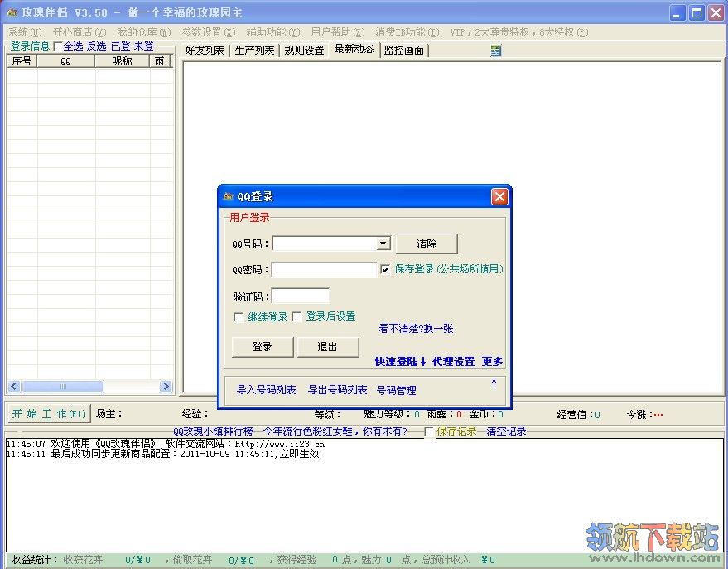Click the green spreadsheet icon beside tabs

(x=495, y=51)
